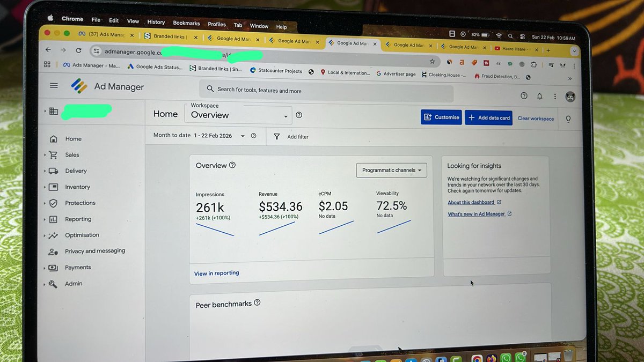Bookmark this page with the star icon
This screenshot has width=644, height=362.
(432, 62)
